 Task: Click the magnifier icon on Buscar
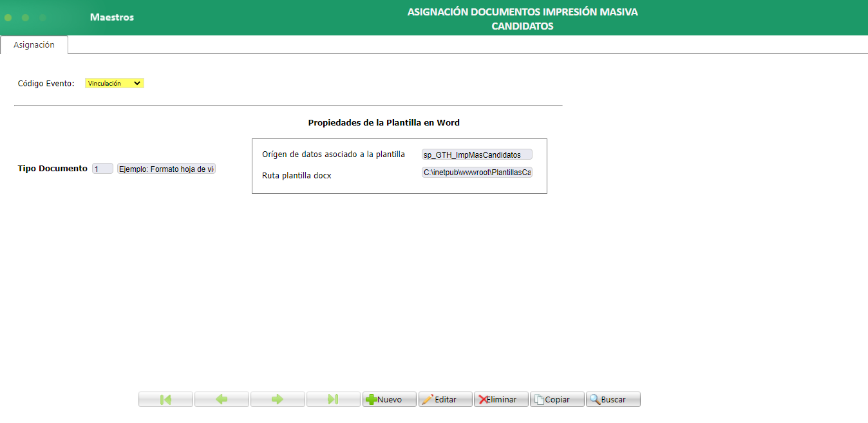click(x=595, y=399)
